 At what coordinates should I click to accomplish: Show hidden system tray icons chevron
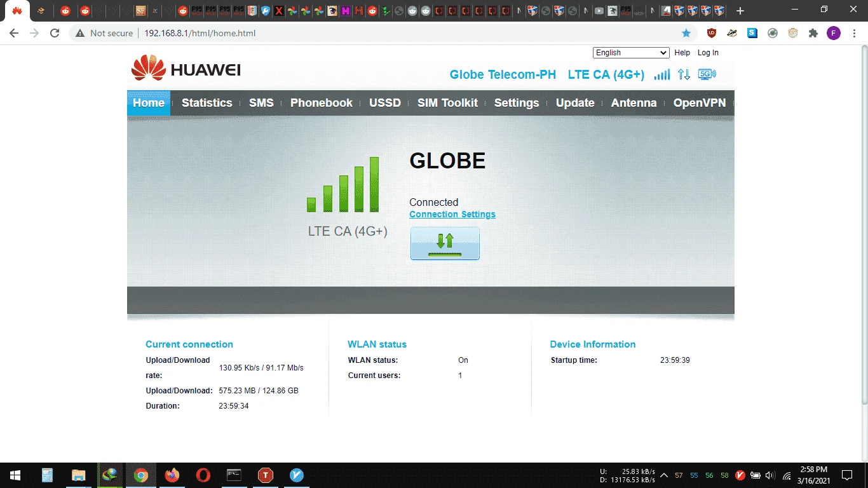664,475
